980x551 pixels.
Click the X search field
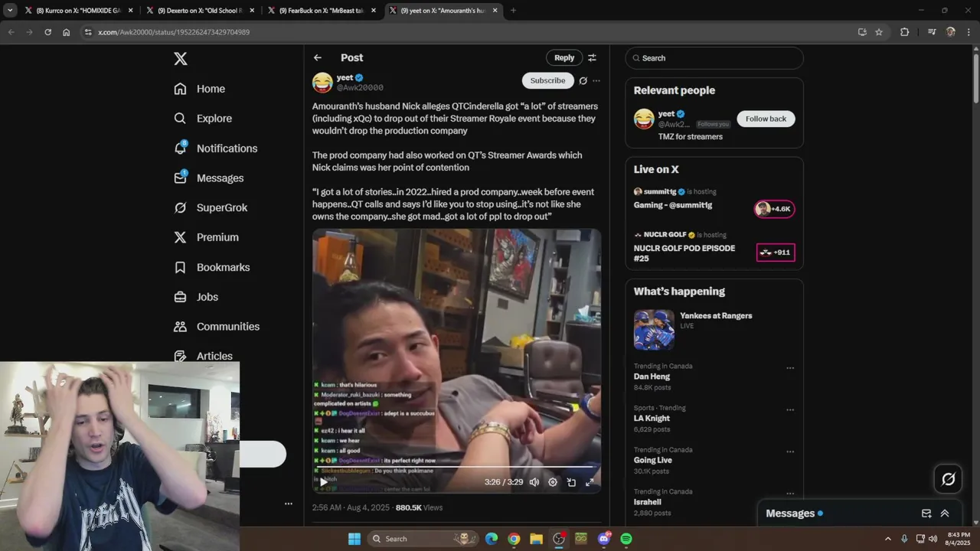[714, 58]
